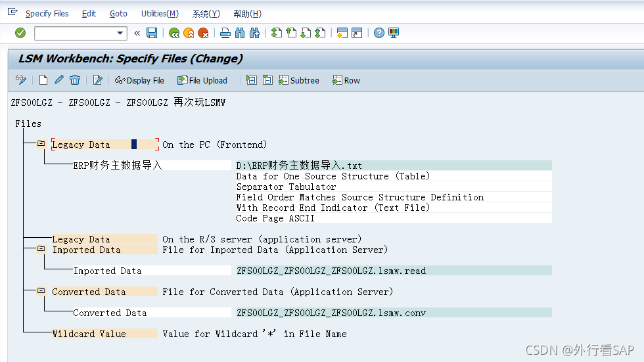Click 'Value for Wildcard * in File Name'
644x362 pixels.
point(254,334)
